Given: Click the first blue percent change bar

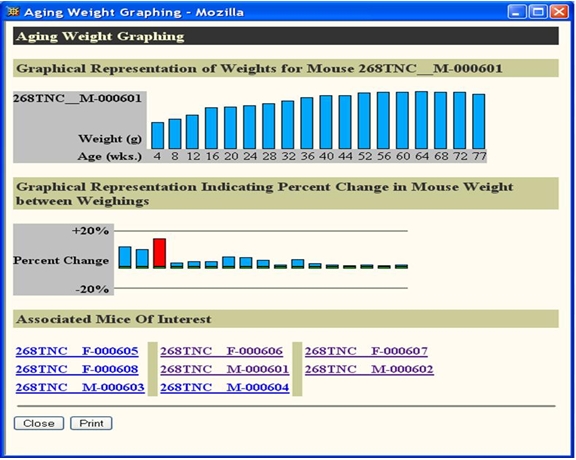Looking at the screenshot, I should tap(125, 257).
